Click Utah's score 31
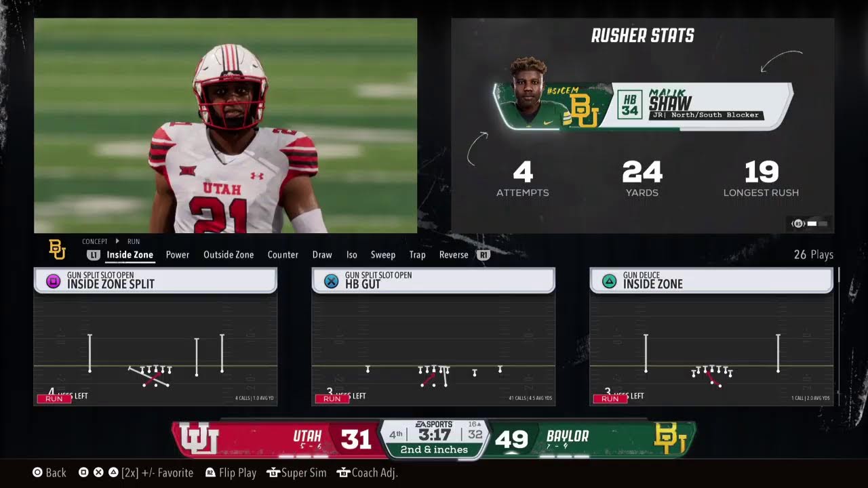 point(356,440)
